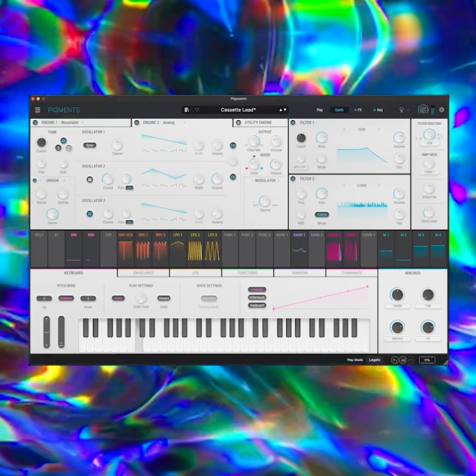The height and width of the screenshot is (476, 476).
Task: Switch to the Play view tab
Action: (320, 110)
